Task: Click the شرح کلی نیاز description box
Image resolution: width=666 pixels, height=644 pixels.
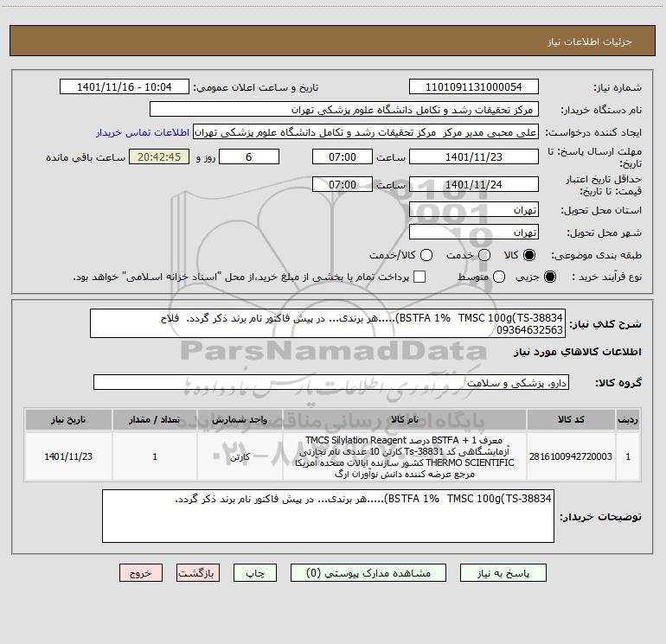Action: pos(328,323)
